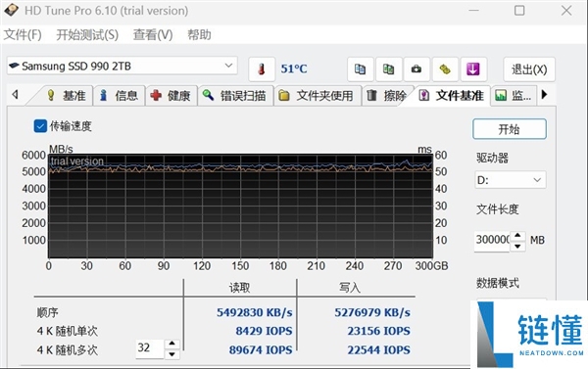Click the 写入 column header

[350, 288]
